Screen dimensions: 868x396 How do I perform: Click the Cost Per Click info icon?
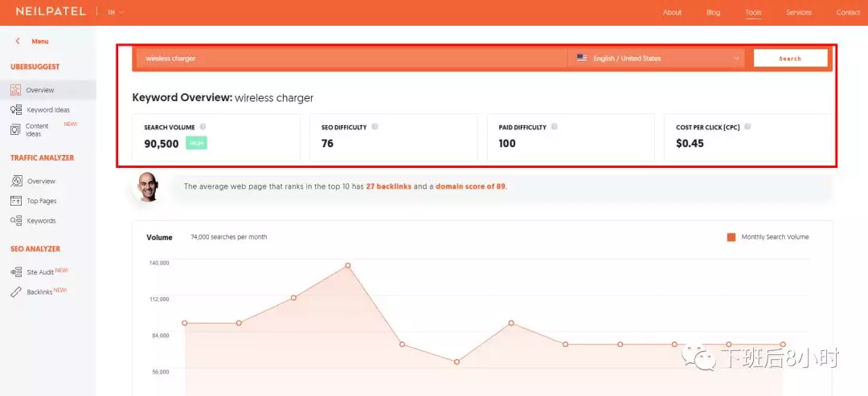pyautogui.click(x=748, y=127)
